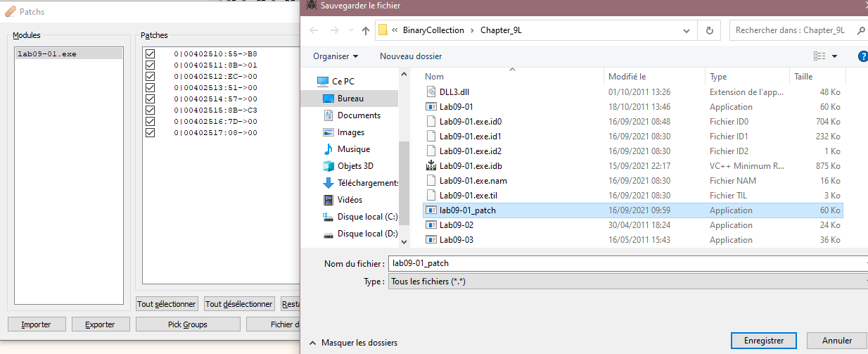Toggle patch checkbox for 00402515:8B->C3

(150, 110)
